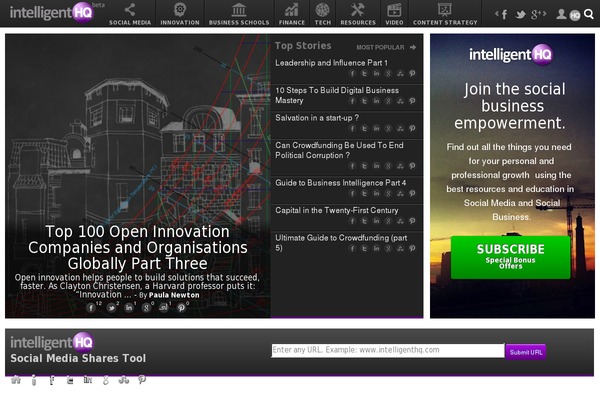Open Google Plus from header icon
Image resolution: width=600 pixels, height=400 pixels.
[x=536, y=15]
